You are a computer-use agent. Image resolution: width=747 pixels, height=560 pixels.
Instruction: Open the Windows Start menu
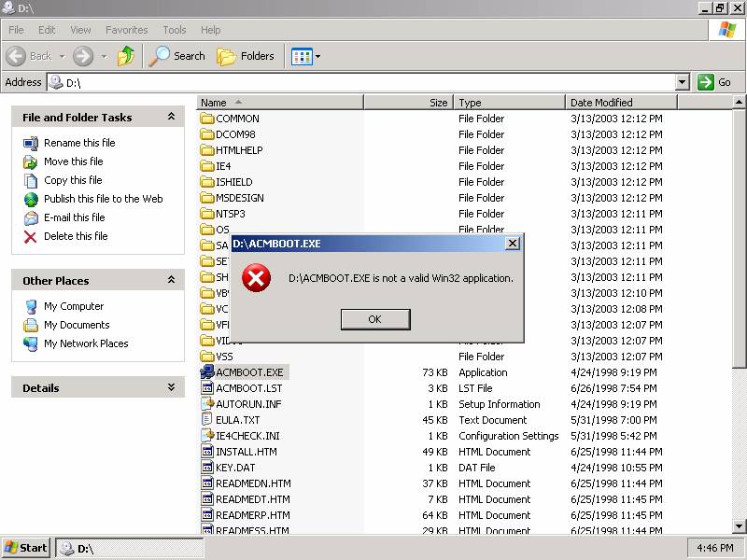[x=26, y=548]
